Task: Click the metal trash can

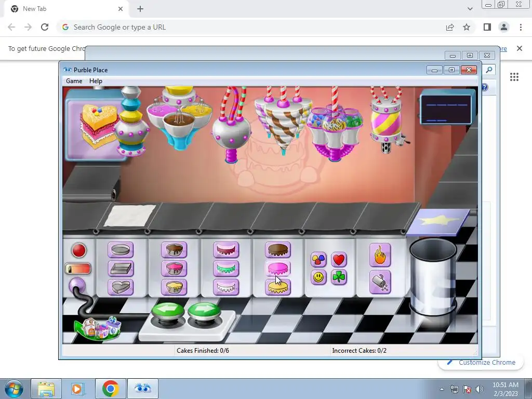Action: coord(433,276)
